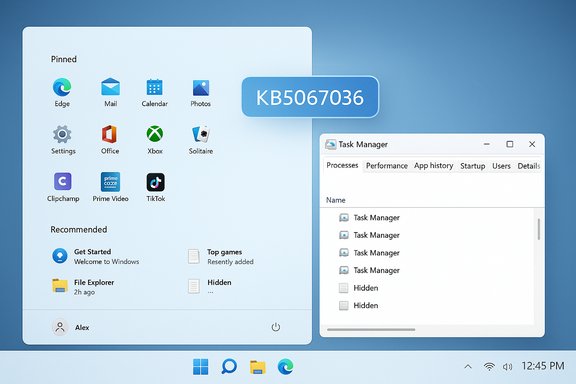Close the Task Manager window

(532, 144)
